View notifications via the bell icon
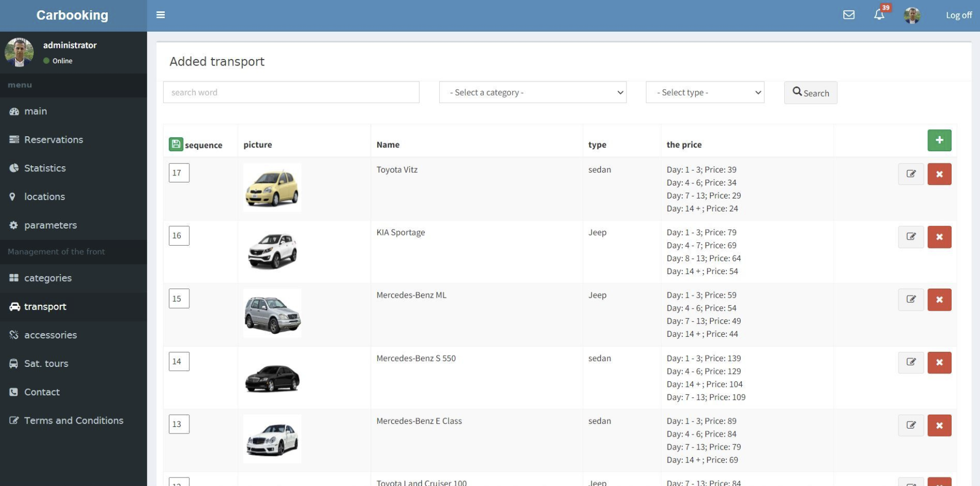 (x=879, y=15)
